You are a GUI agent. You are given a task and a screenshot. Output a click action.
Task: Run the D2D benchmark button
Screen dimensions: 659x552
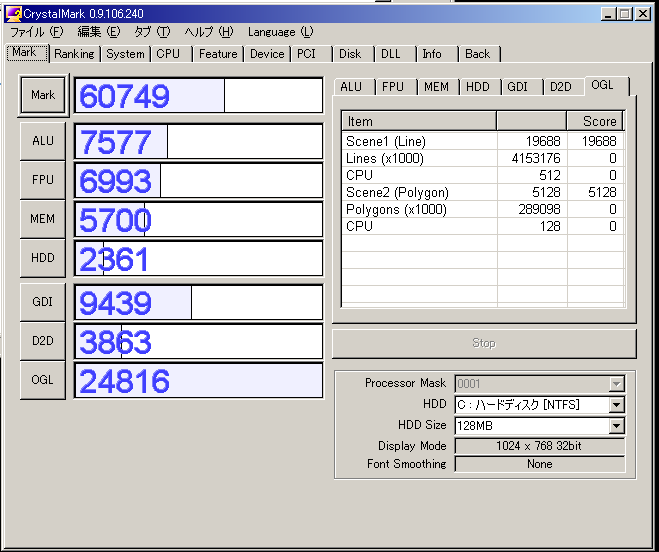pos(43,341)
